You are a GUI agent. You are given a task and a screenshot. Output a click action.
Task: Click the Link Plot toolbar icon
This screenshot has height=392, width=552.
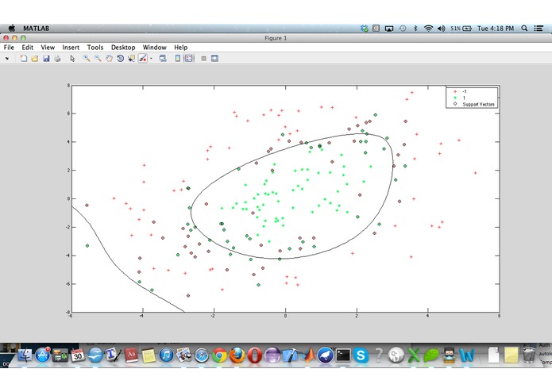pyautogui.click(x=163, y=59)
